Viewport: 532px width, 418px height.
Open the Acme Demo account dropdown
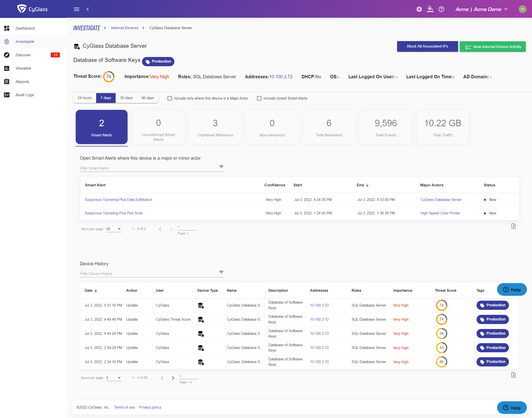(481, 9)
